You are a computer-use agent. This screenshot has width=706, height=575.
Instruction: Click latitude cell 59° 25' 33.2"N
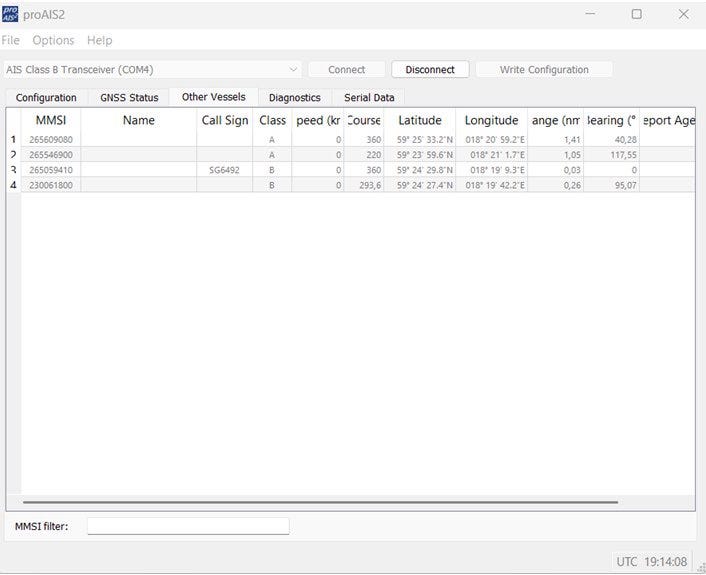pos(420,140)
